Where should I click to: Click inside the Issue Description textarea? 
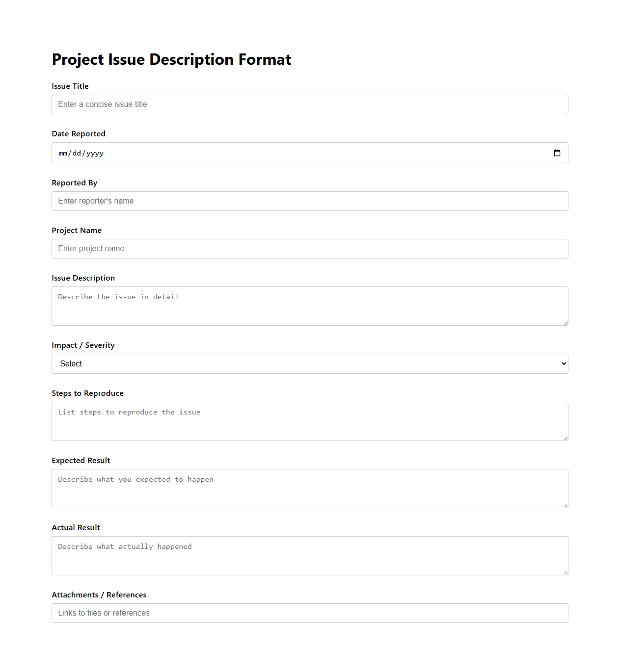point(310,304)
